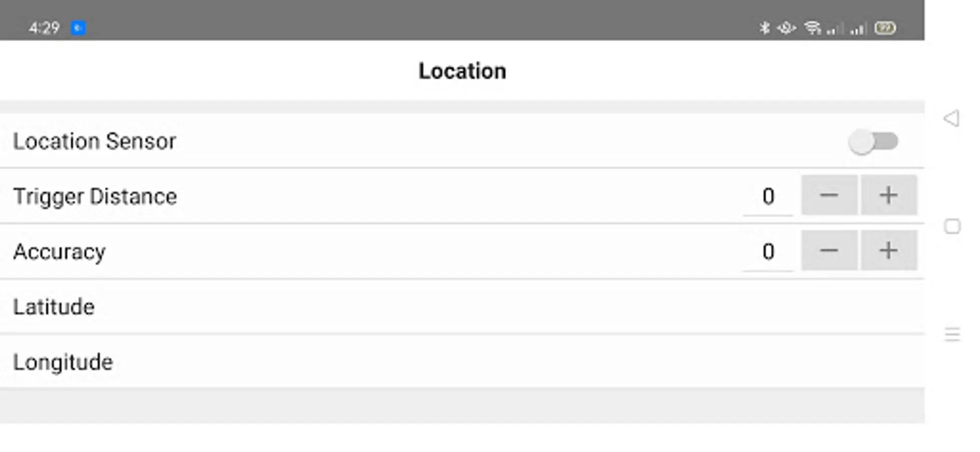Select the Trigger Distance value field

[x=768, y=196]
